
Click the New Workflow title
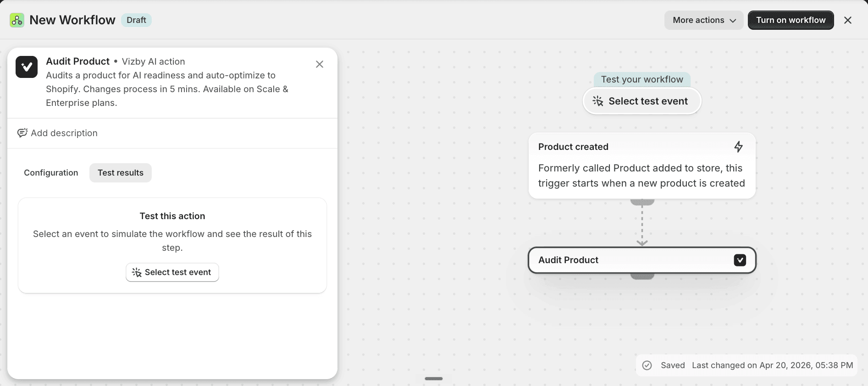tap(72, 20)
